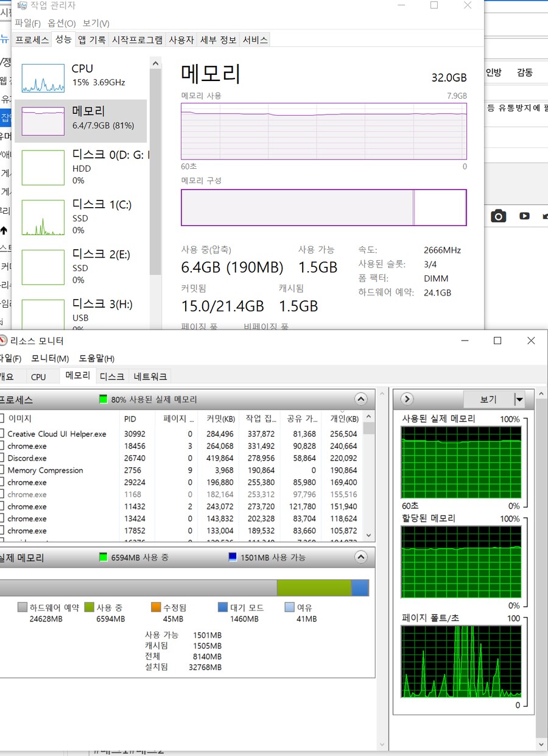This screenshot has height=756, width=548.
Task: Click the Task Manager title bar icon
Action: (23, 6)
